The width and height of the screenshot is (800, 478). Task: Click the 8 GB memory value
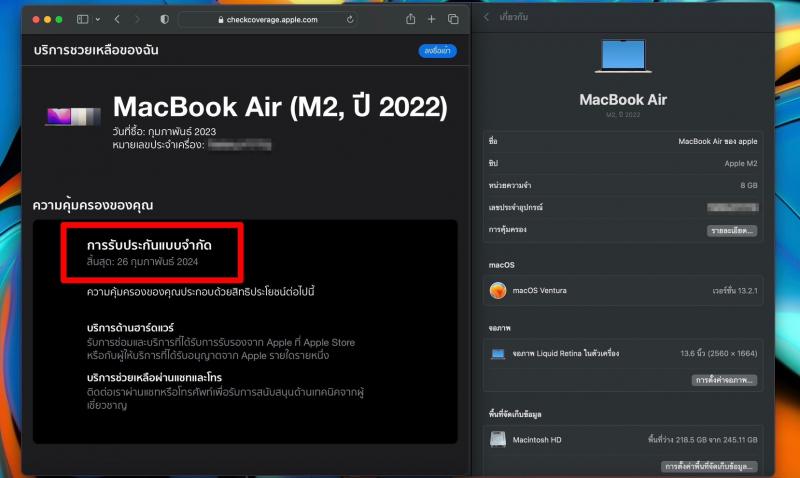pyautogui.click(x=748, y=185)
